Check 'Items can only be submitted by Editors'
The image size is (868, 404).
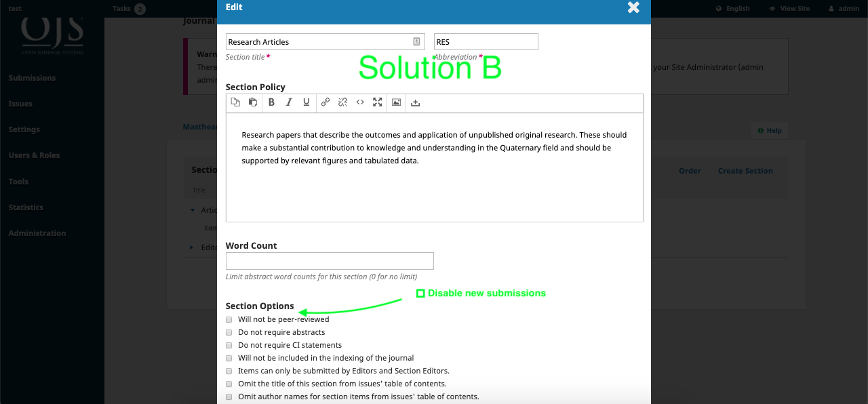(229, 371)
